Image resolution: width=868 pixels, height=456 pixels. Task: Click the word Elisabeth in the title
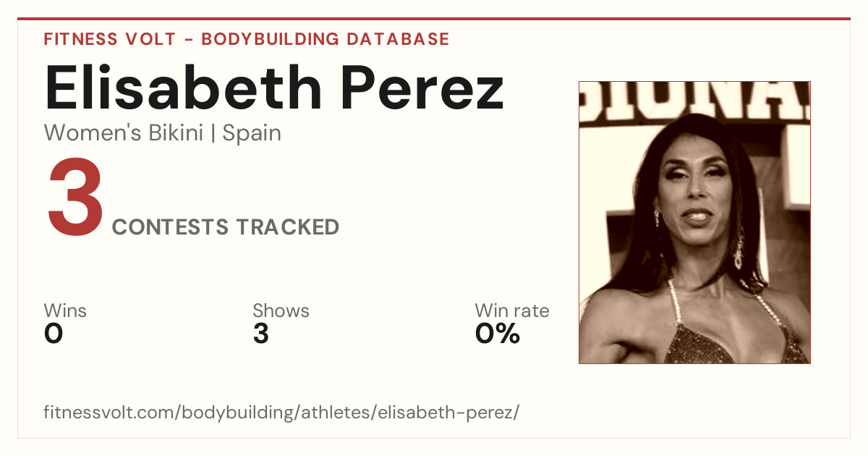pos(184,88)
